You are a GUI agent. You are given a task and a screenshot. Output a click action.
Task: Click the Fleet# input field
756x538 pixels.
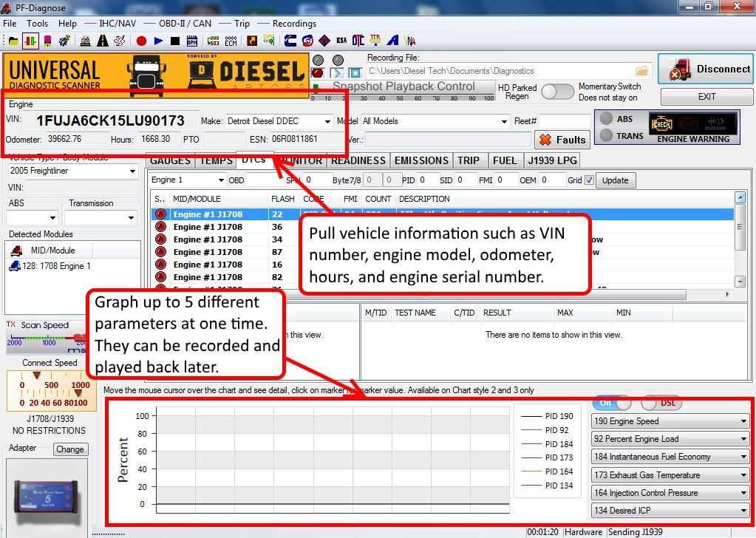pyautogui.click(x=564, y=121)
